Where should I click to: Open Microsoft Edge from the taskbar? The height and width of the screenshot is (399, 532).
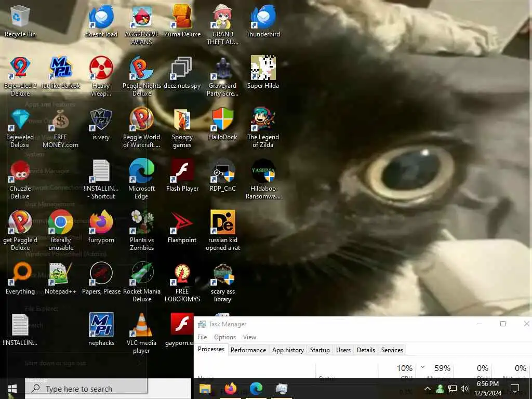[x=256, y=389]
